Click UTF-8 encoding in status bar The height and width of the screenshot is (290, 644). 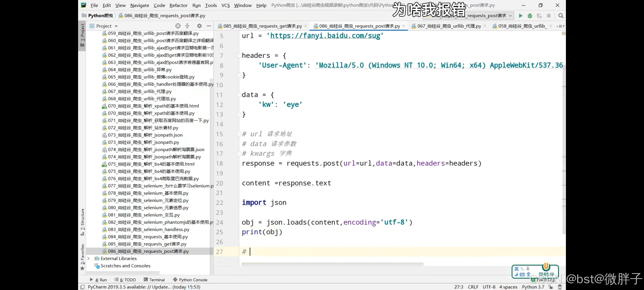click(489, 287)
